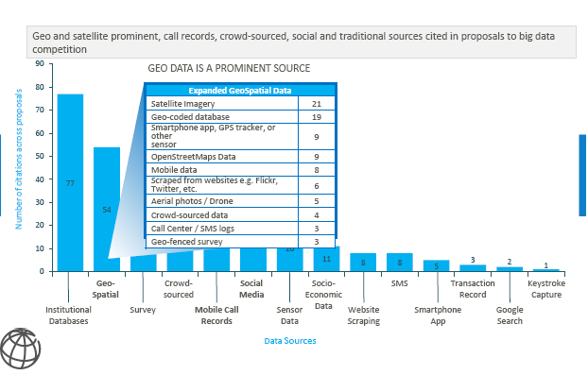Image resolution: width=588 pixels, height=375 pixels.
Task: Click the 'Scraped from websites' row text
Action: 215,185
